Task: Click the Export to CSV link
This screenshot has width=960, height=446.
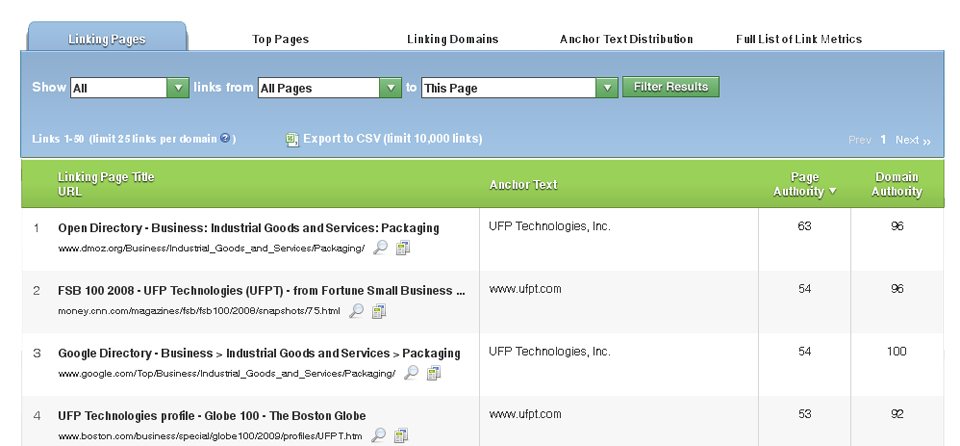Action: click(392, 138)
